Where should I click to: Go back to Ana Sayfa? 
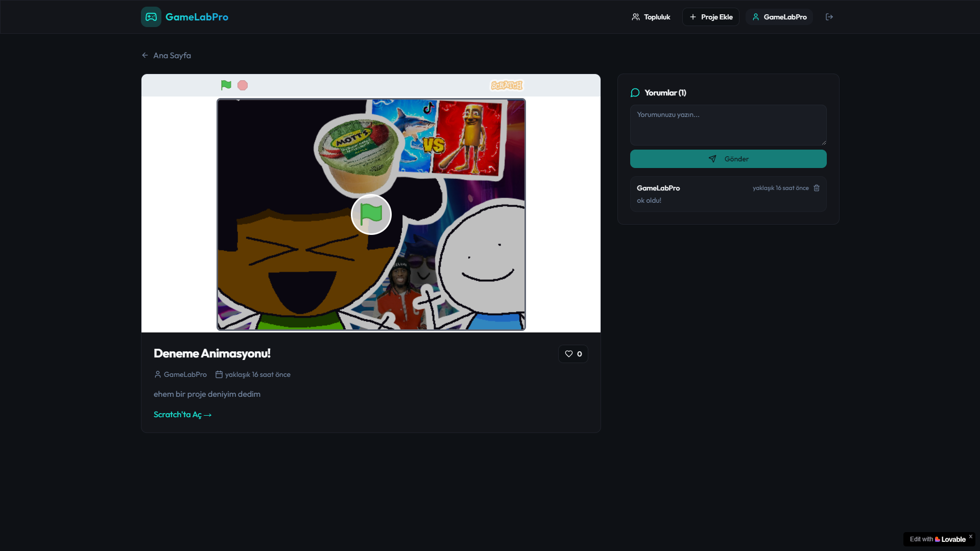pyautogui.click(x=166, y=55)
